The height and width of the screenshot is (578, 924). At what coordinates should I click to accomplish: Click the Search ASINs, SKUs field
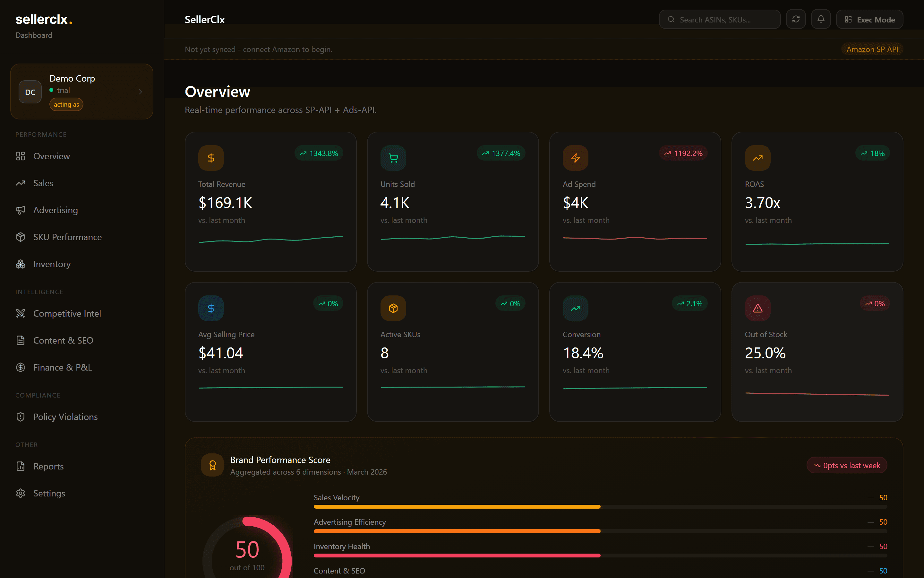(720, 20)
